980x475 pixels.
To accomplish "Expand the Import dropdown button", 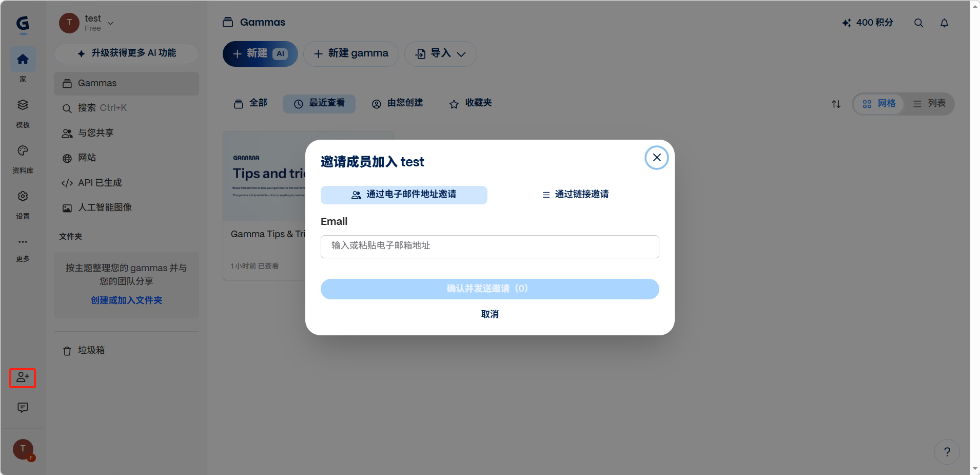I will (x=440, y=54).
